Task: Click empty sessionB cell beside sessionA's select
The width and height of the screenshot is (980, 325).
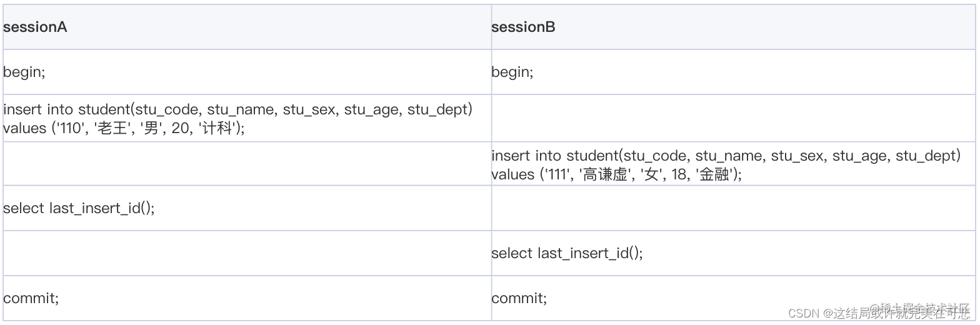Action: pos(734,208)
